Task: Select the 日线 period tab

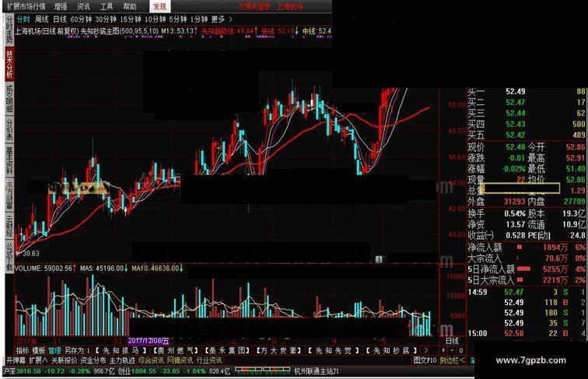Action: (60, 19)
